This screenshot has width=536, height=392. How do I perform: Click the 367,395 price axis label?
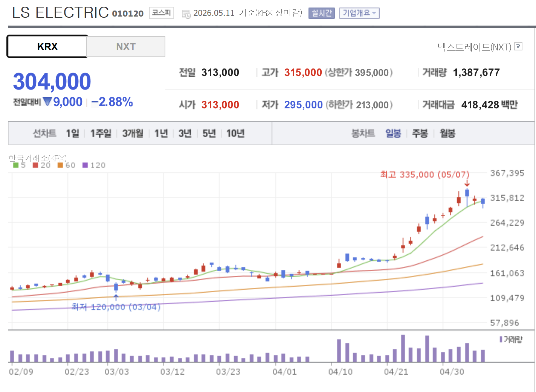coord(507,173)
